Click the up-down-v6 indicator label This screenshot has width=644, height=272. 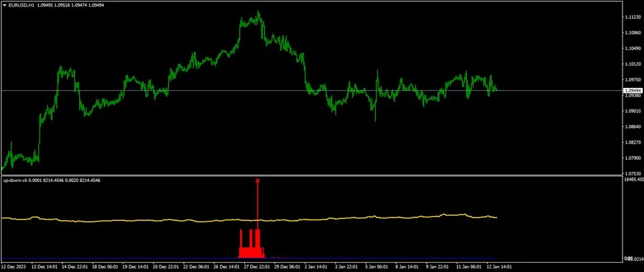pyautogui.click(x=14, y=181)
